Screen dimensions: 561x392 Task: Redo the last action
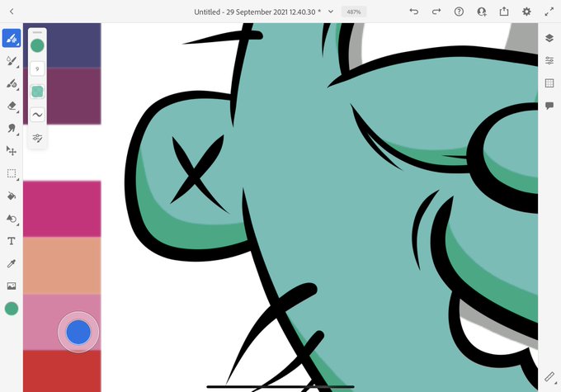point(436,12)
